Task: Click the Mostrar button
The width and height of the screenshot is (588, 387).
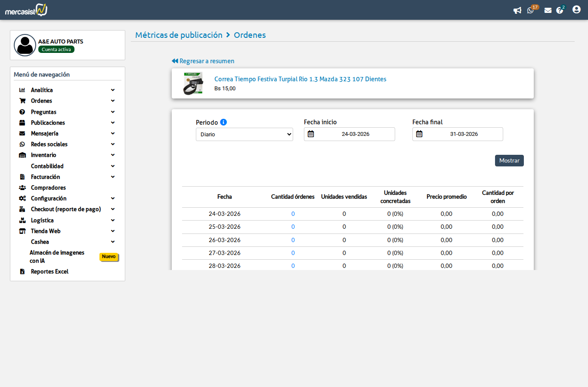Action: [x=509, y=160]
